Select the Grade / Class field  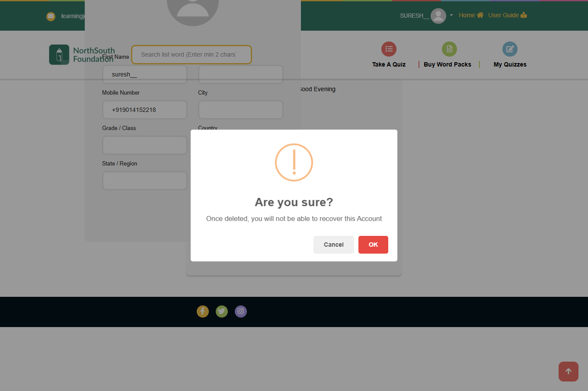pos(145,145)
